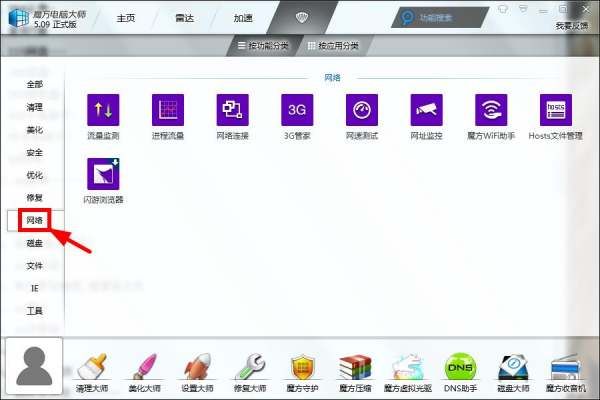
Task: Select 文件 category in sidebar
Action: (34, 265)
